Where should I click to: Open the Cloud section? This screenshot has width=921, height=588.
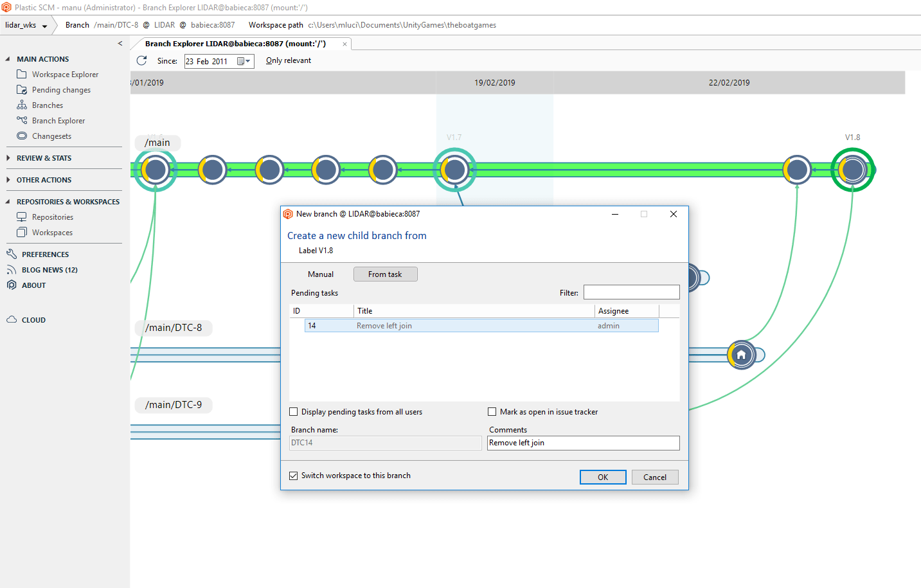click(x=33, y=319)
